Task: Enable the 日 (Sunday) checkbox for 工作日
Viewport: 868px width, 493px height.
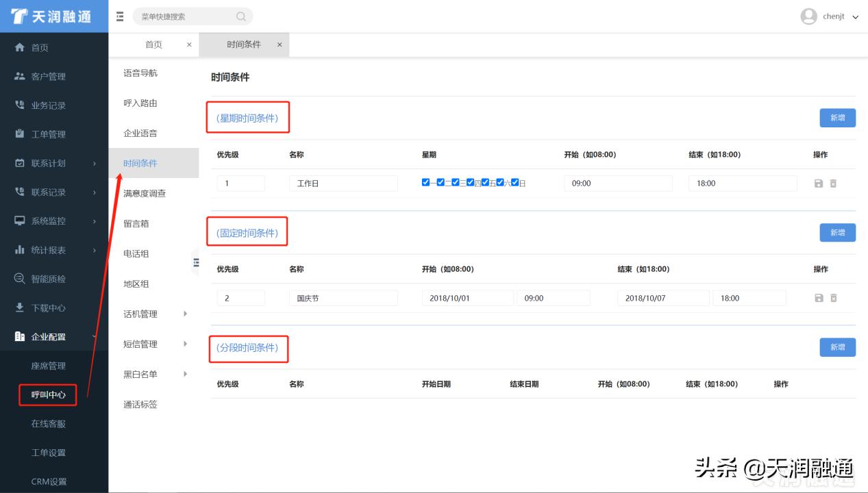Action: [514, 182]
